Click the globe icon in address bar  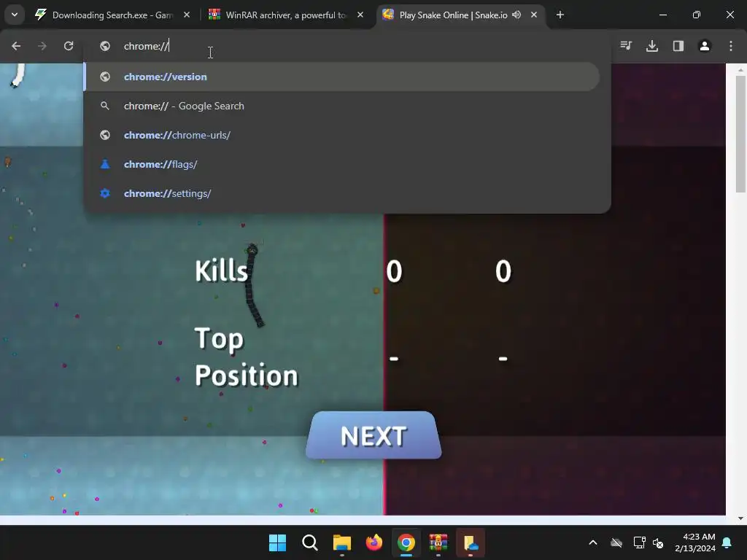[105, 46]
